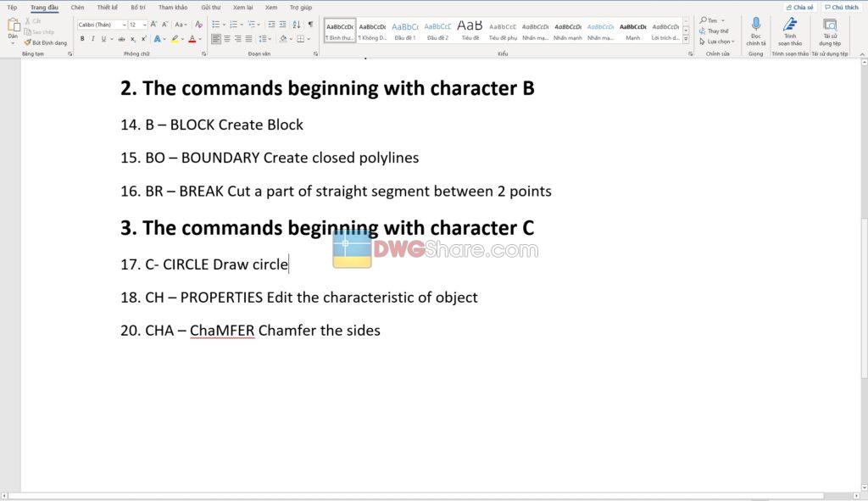868x501 pixels.
Task: Start voice dictation with the microphone icon
Action: pyautogui.click(x=757, y=28)
